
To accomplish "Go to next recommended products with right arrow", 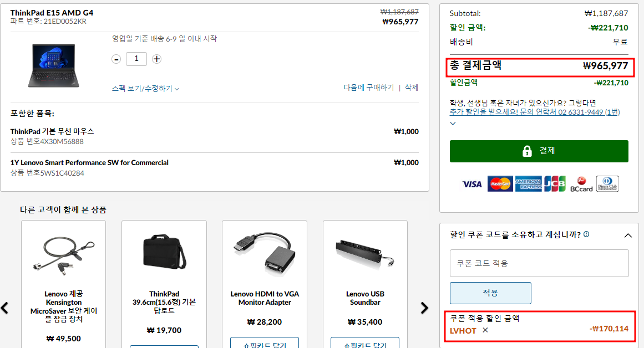I will click(424, 308).
